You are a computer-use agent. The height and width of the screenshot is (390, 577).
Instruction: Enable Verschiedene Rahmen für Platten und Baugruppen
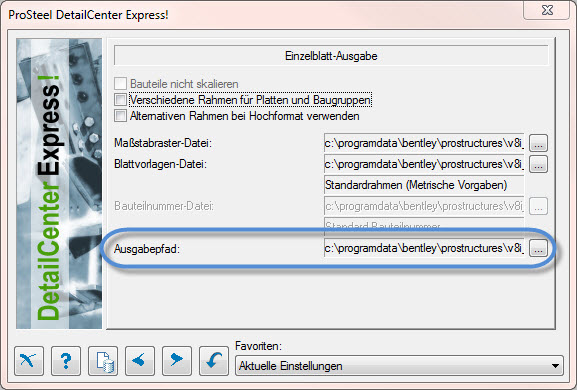coord(120,100)
